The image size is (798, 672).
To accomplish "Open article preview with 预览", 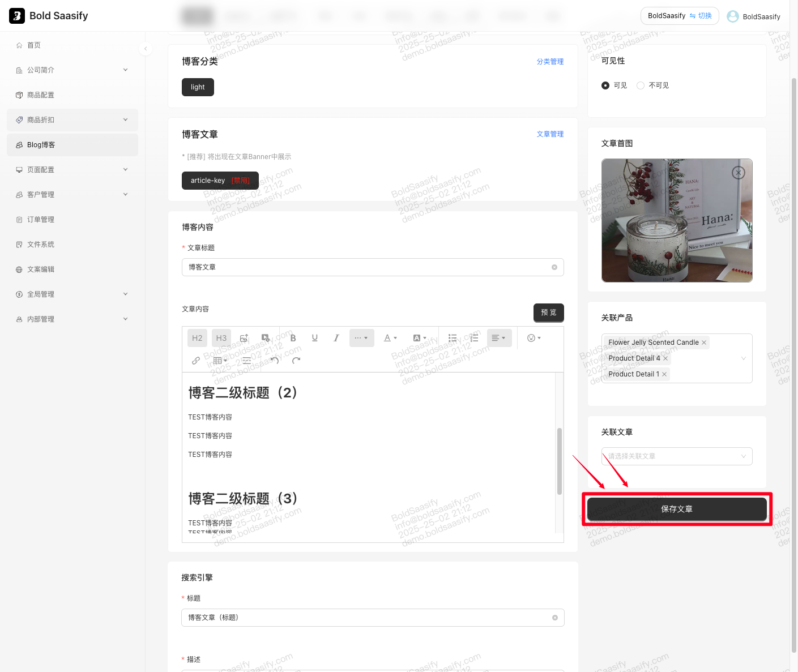I will 549,313.
